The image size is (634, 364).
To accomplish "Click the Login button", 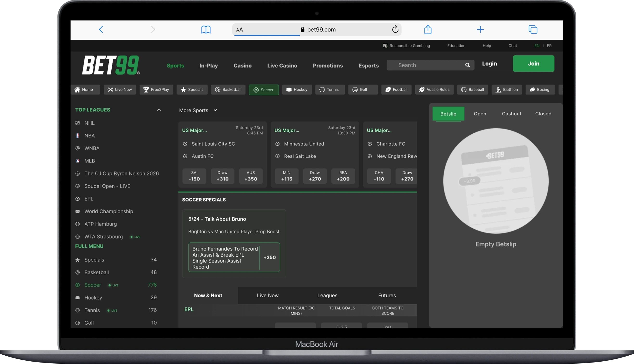I will pos(489,63).
